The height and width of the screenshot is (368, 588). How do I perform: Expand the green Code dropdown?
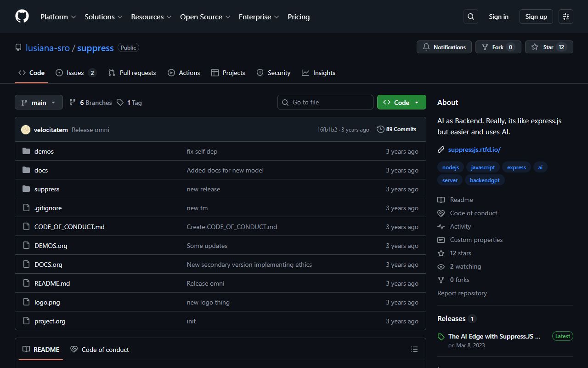[x=401, y=102]
